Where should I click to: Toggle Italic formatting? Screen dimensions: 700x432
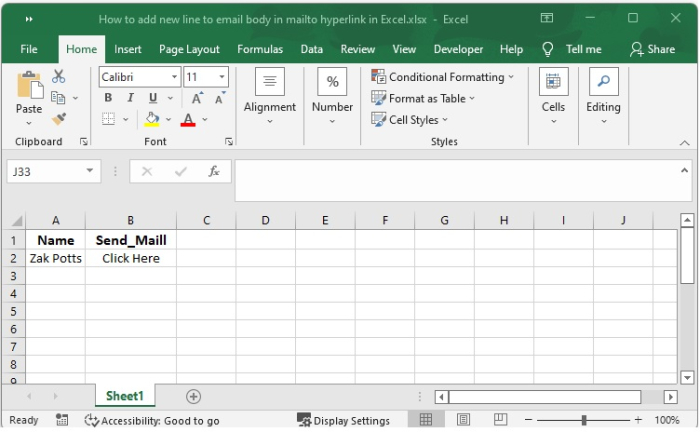coord(130,98)
